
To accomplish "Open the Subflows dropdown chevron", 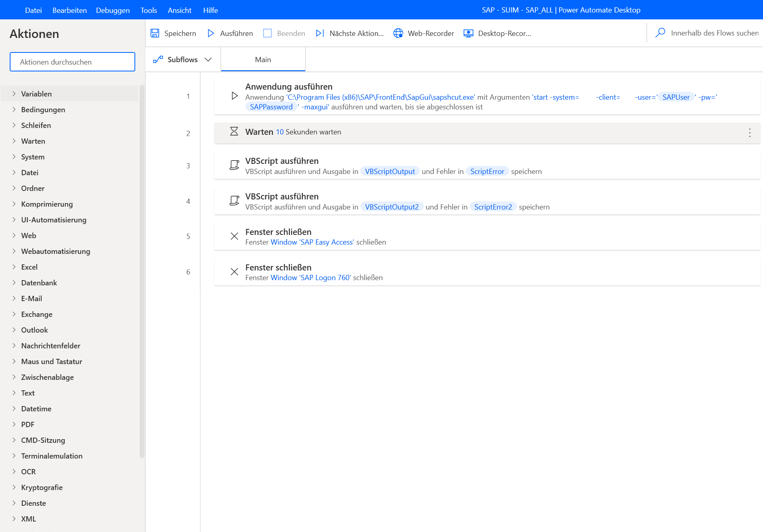I will (x=208, y=59).
